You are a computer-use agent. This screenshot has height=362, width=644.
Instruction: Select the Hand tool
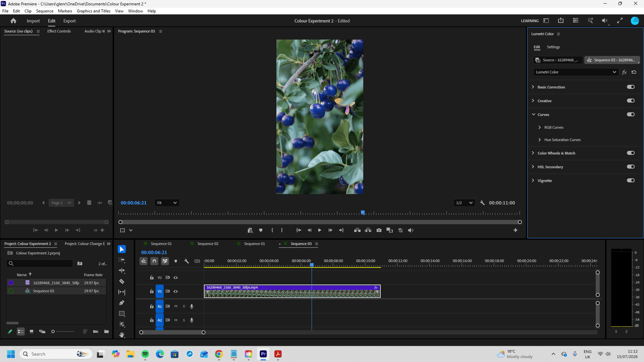tap(122, 335)
